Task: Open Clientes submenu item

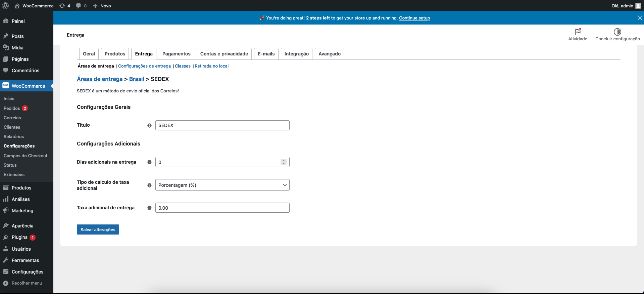Action: pos(12,127)
